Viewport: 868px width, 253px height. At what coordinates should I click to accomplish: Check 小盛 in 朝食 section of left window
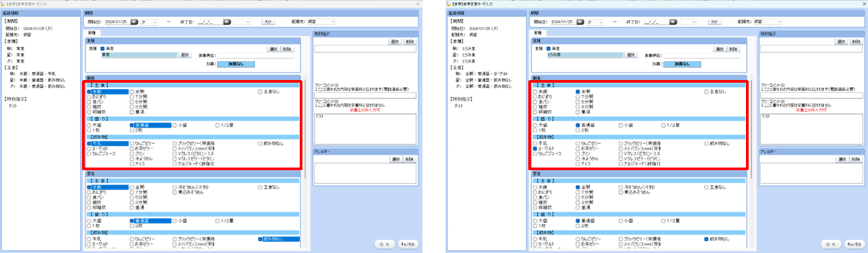(174, 125)
